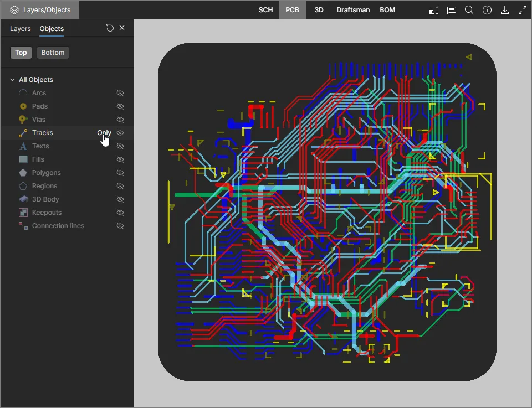Open the measurement tool icon in top toolbar
Image resolution: width=532 pixels, height=408 pixels.
coord(434,10)
